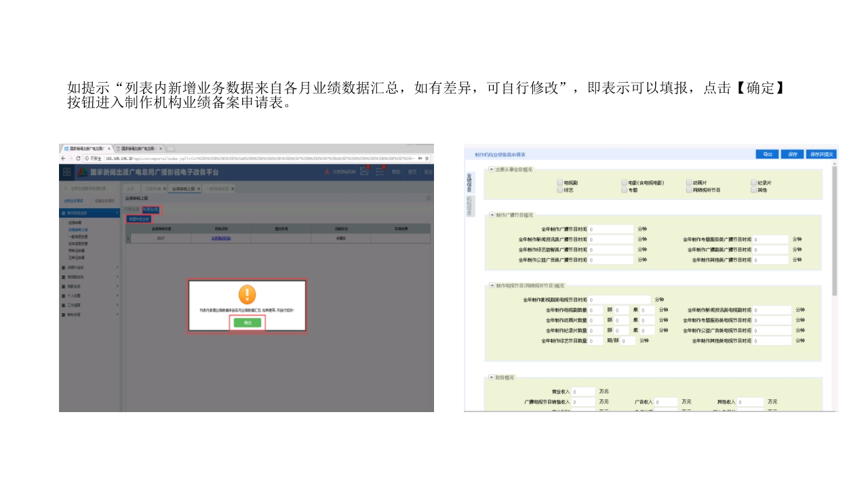The image size is (868, 488).
Task: Click the browser reload icon
Action: (78, 158)
